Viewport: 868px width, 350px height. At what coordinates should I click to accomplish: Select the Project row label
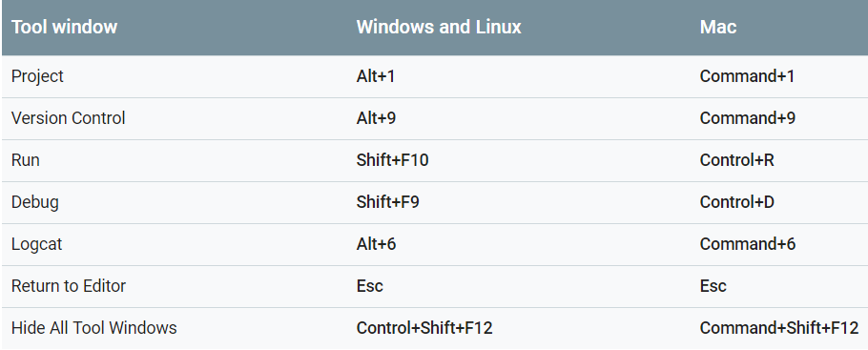(37, 76)
